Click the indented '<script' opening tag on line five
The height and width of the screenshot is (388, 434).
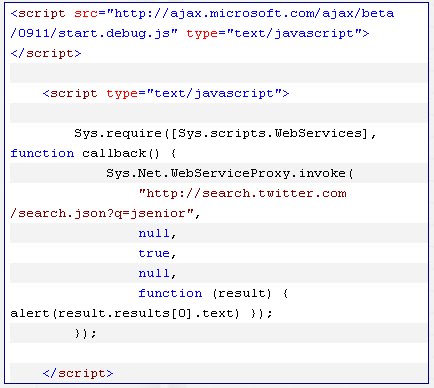pos(70,94)
